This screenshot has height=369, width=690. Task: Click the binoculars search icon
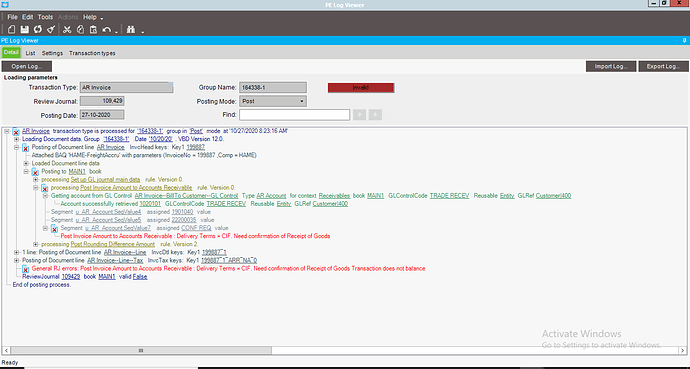tap(131, 29)
